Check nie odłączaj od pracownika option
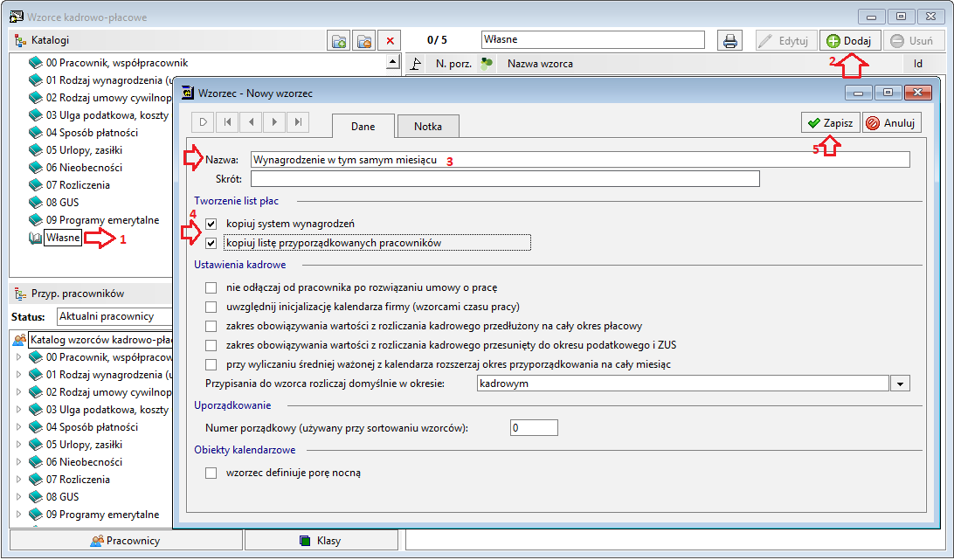This screenshot has width=954, height=560. (x=211, y=288)
